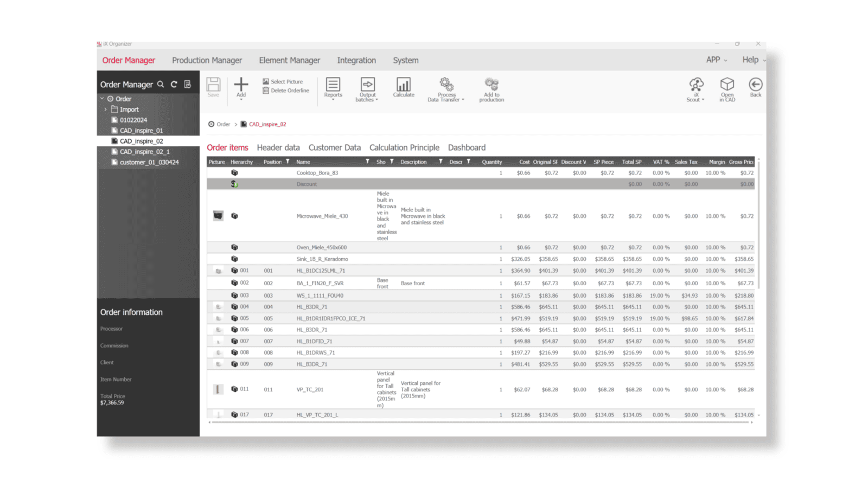Select 01022024 order in tree
This screenshot has width=868, height=488.
pos(133,120)
